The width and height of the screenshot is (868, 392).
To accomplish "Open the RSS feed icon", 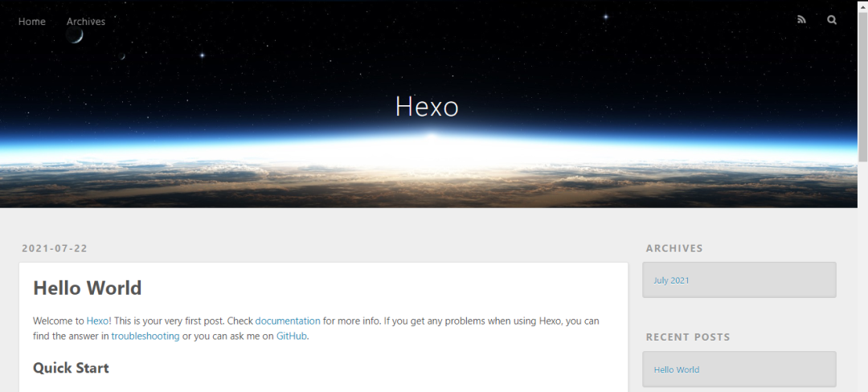I will [x=801, y=20].
